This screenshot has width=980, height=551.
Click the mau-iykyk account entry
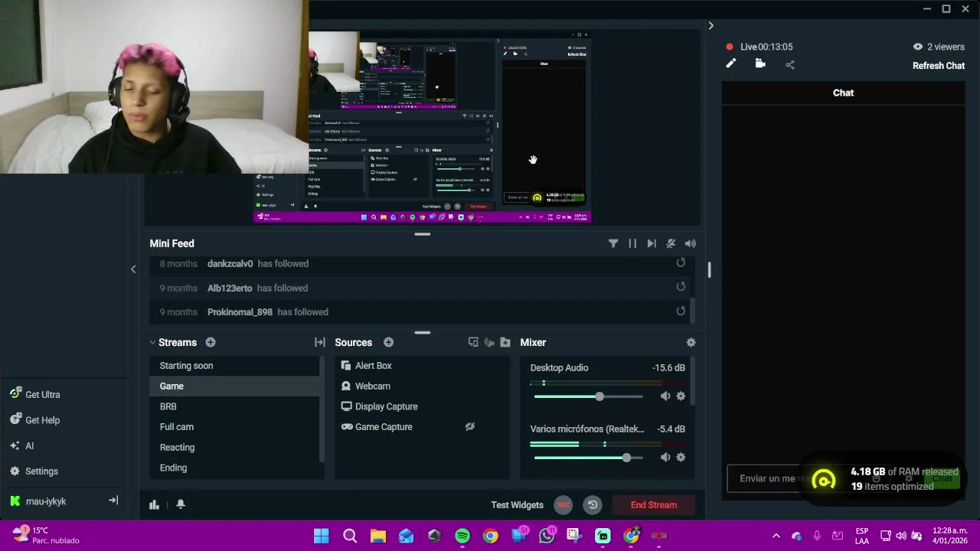[x=46, y=501]
